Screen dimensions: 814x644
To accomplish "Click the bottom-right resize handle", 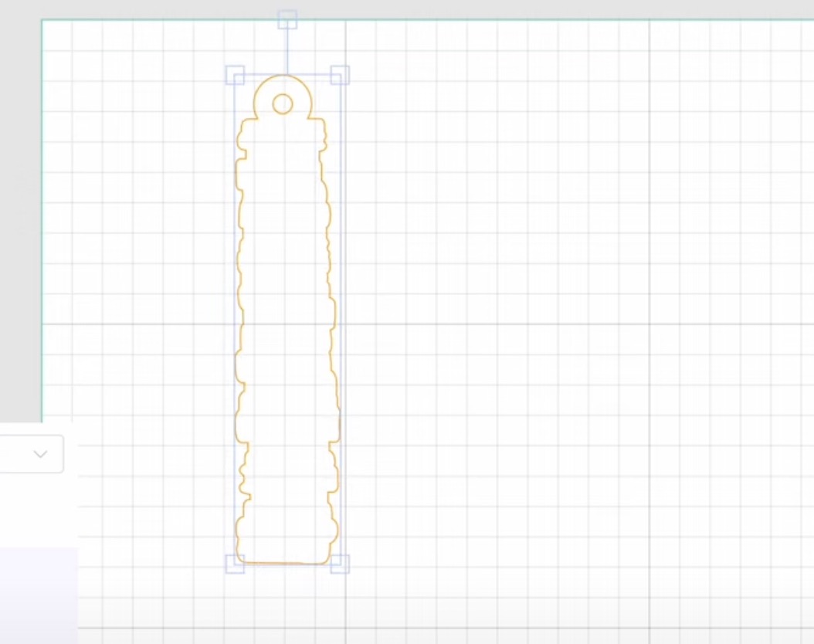I will (x=340, y=565).
